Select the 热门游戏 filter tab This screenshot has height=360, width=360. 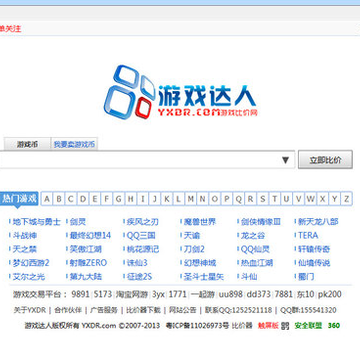[19, 199]
